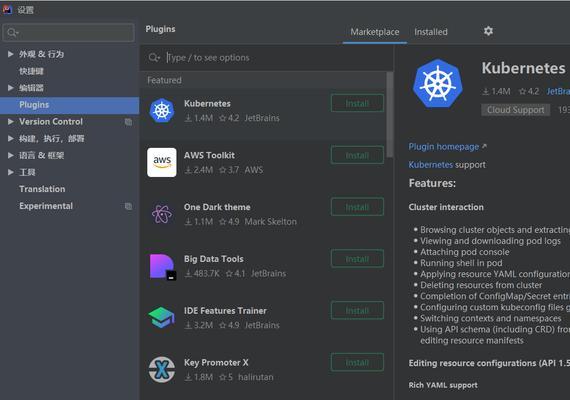The image size is (570, 400).
Task: Install the Key Promoter X plugin
Action: pos(357,363)
